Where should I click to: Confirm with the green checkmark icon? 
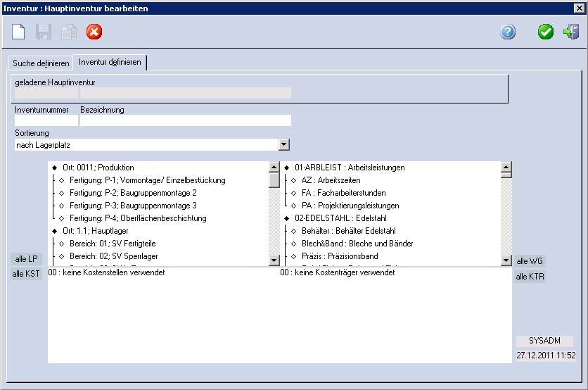point(546,32)
